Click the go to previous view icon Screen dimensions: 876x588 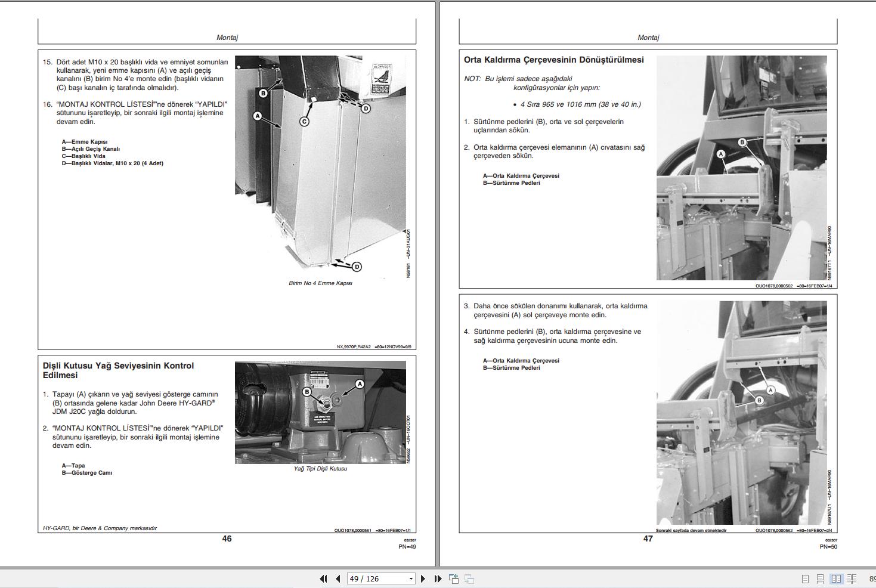[454, 578]
